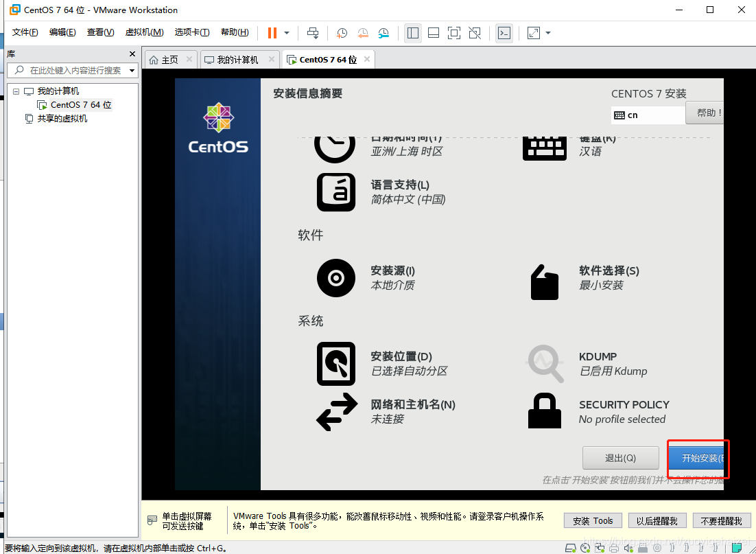Viewport: 756px width, 554px height.
Task: Click the 已启用 Kdump text
Action: pyautogui.click(x=613, y=371)
